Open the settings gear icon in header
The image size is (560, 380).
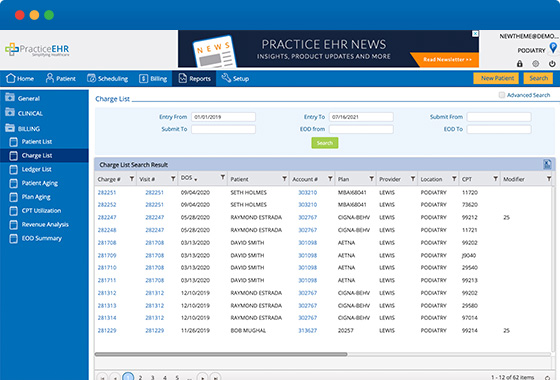[x=536, y=64]
